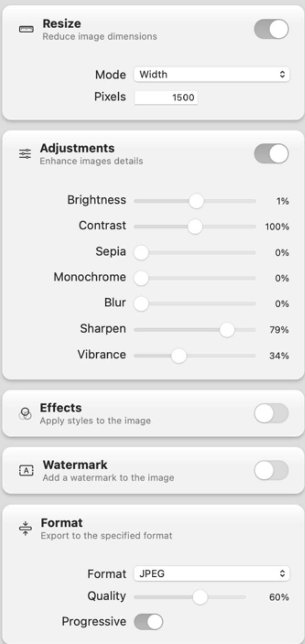Open the Format dropdown showing JPEG
The image size is (305, 644).
[x=211, y=574]
